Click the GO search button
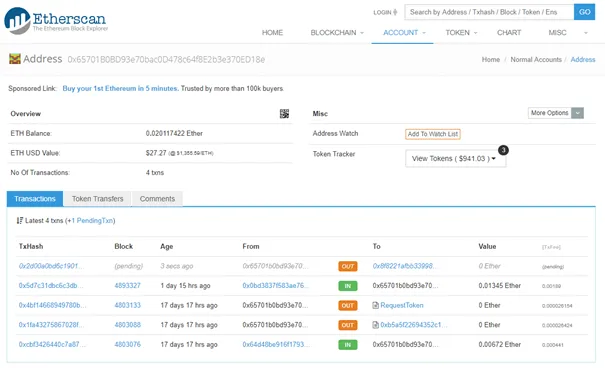The image size is (605, 368). (584, 12)
